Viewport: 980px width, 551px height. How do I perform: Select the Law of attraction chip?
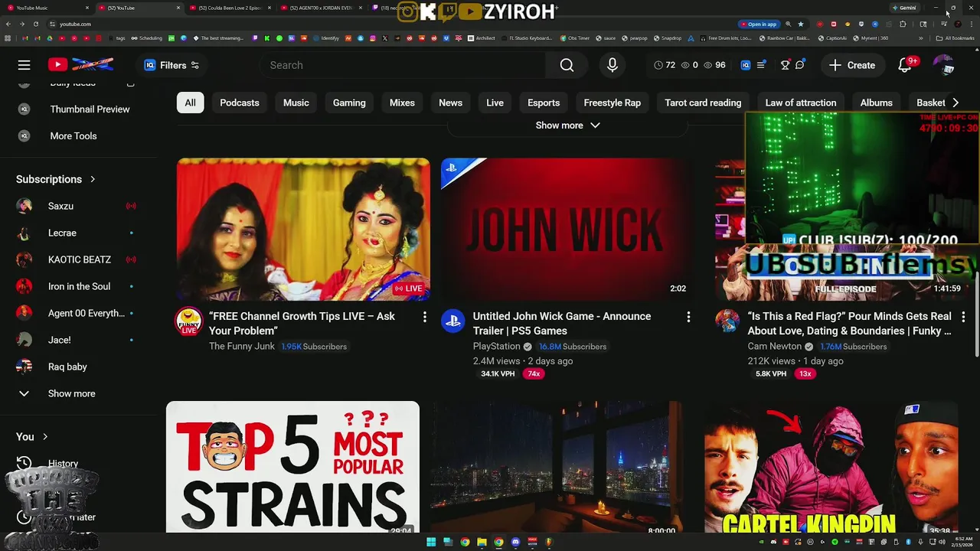801,103
